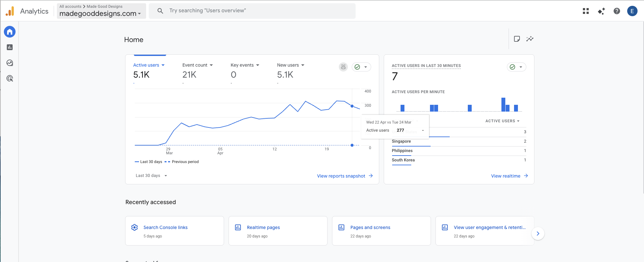Open data quality dropdown on realtime card
644x262 pixels.
click(x=517, y=67)
